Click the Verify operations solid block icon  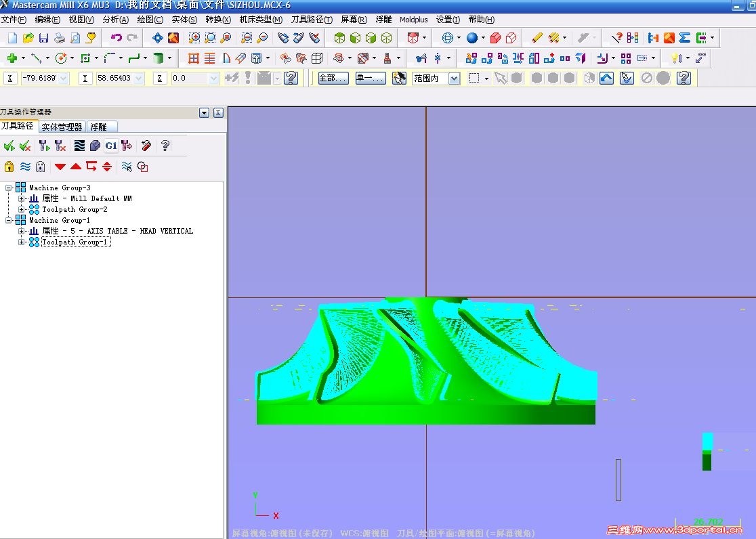[x=95, y=146]
